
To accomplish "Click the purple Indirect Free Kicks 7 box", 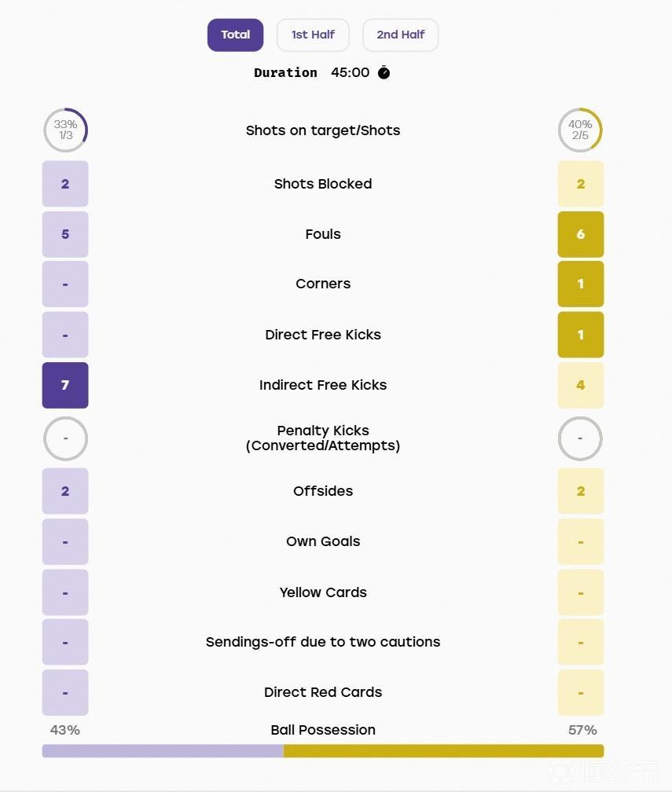I will (x=65, y=385).
